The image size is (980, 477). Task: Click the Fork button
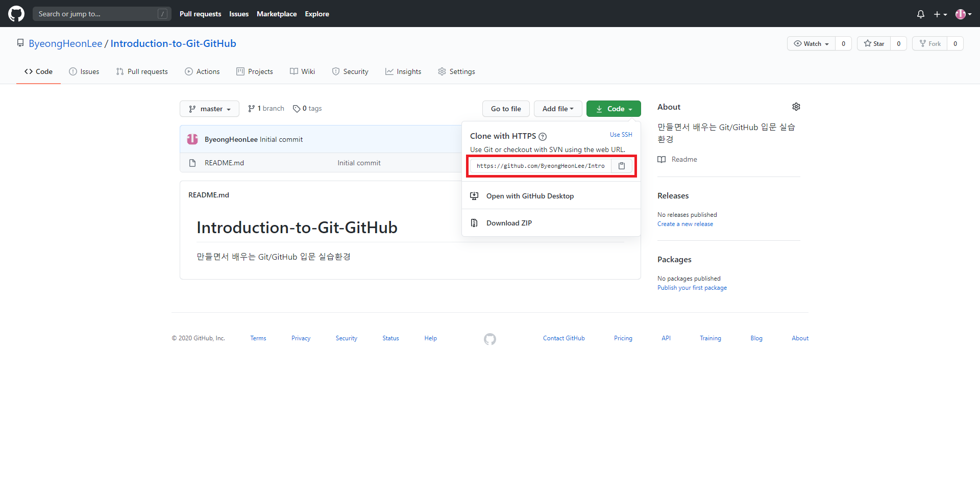(929, 43)
